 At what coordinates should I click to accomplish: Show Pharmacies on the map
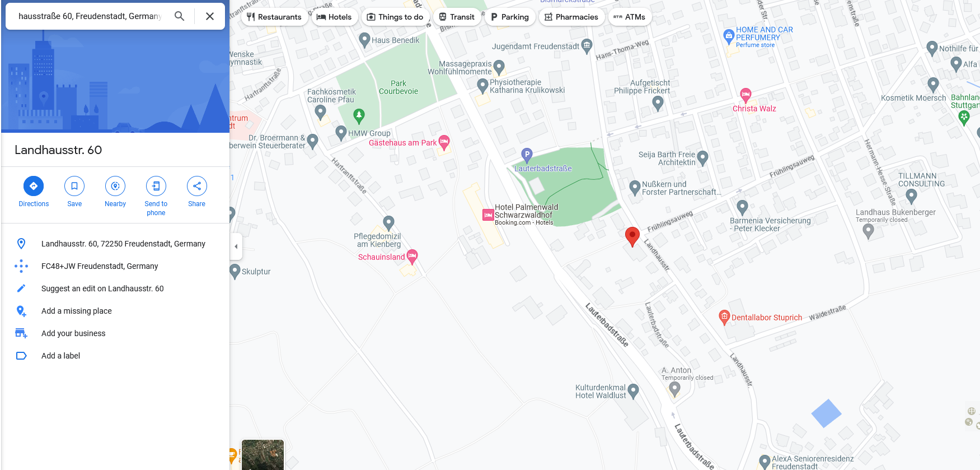pyautogui.click(x=571, y=17)
